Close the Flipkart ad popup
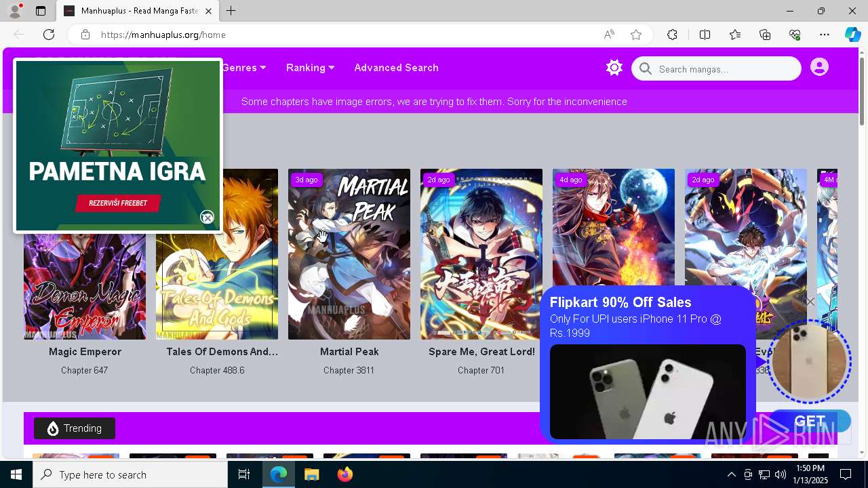Viewport: 868px width, 488px height. click(810, 302)
